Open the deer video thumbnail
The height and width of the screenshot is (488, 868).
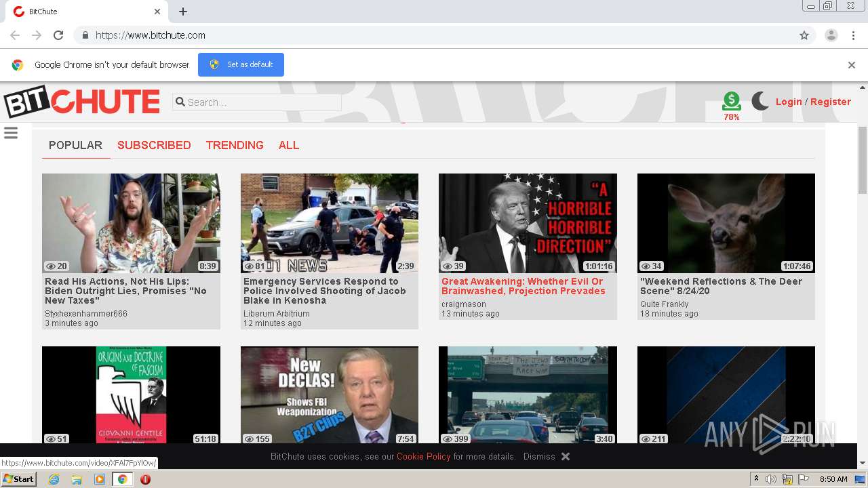726,223
